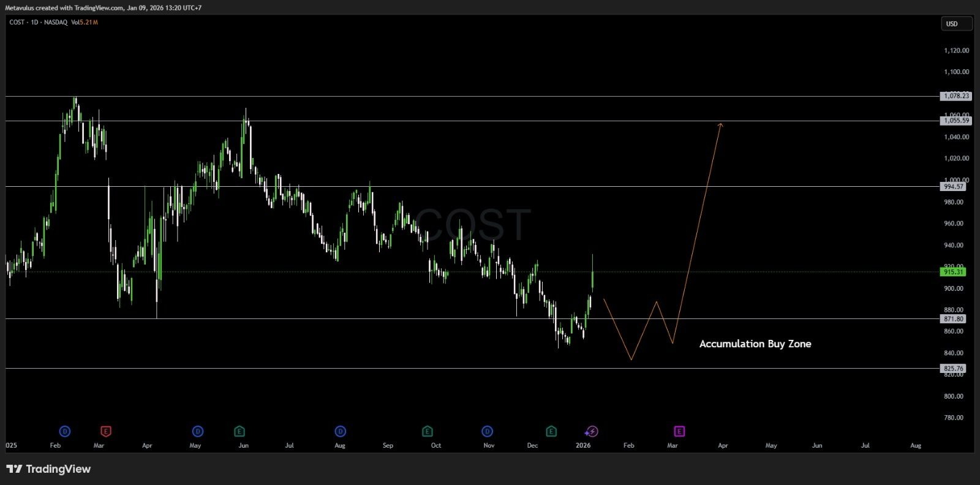Select the 871.80 support level label
Screen dimensions: 980x485
point(954,319)
